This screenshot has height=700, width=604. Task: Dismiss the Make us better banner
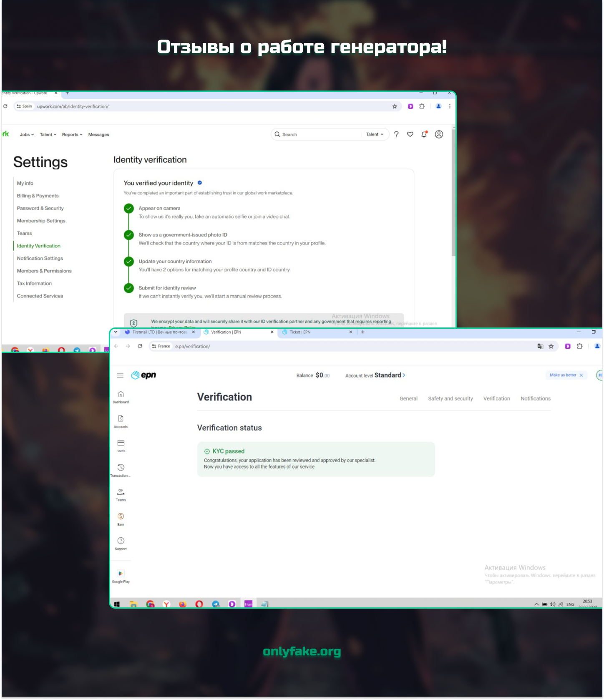tap(581, 375)
